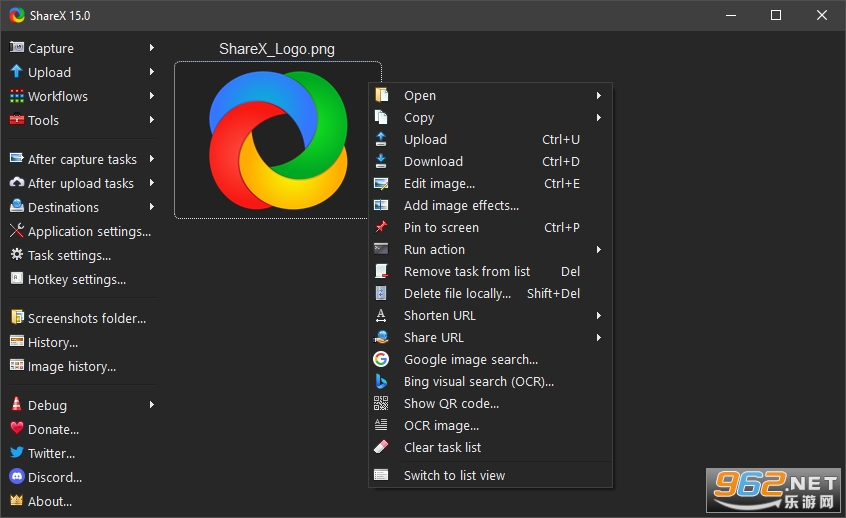Viewport: 846px width, 518px height.
Task: Expand the Shorten URL submenu arrow
Action: (598, 316)
